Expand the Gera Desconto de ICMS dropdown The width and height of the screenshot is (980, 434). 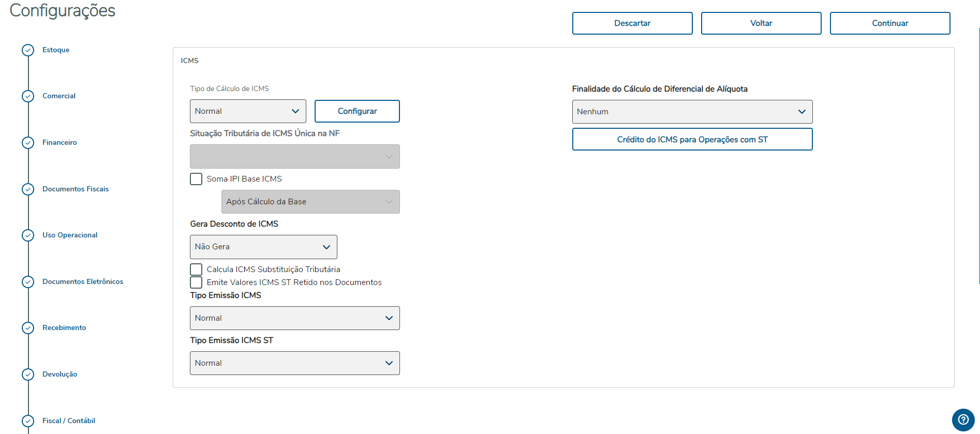(263, 247)
